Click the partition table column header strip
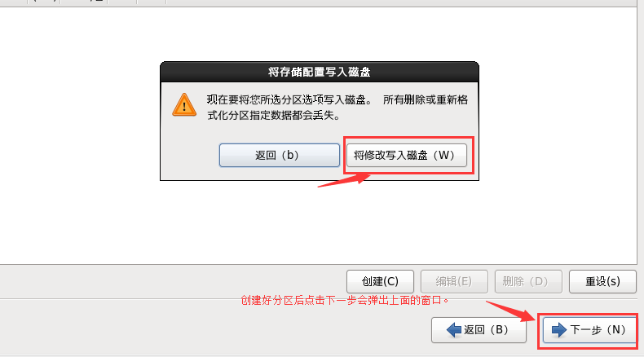Image resolution: width=644 pixels, height=357 pixels. tap(318, 2)
